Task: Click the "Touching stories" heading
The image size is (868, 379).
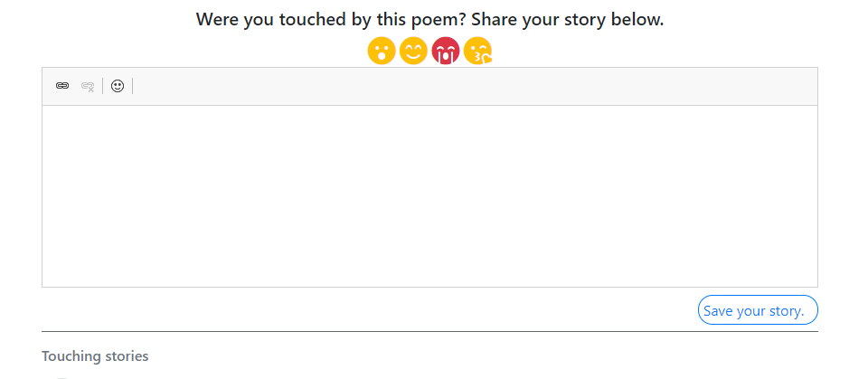Action: (x=95, y=356)
